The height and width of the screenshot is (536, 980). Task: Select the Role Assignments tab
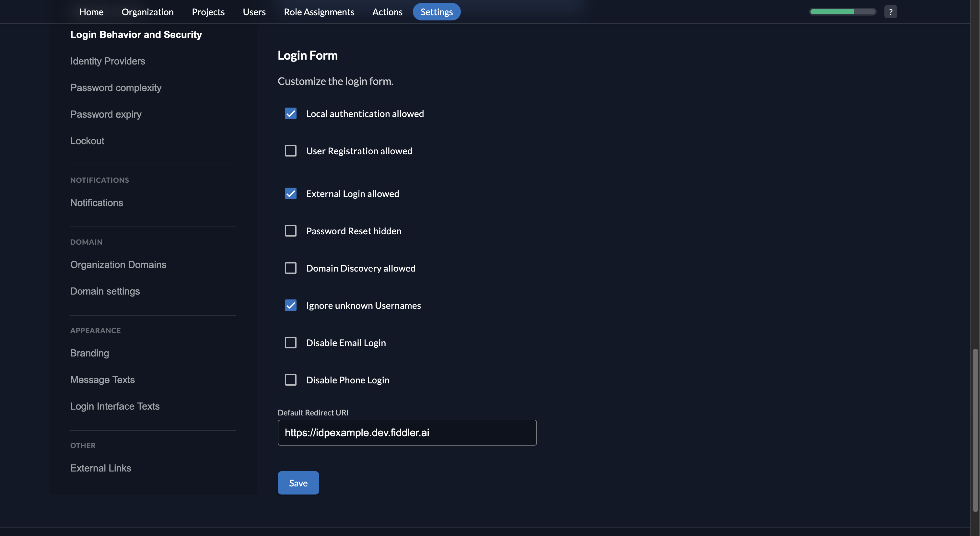pyautogui.click(x=319, y=12)
